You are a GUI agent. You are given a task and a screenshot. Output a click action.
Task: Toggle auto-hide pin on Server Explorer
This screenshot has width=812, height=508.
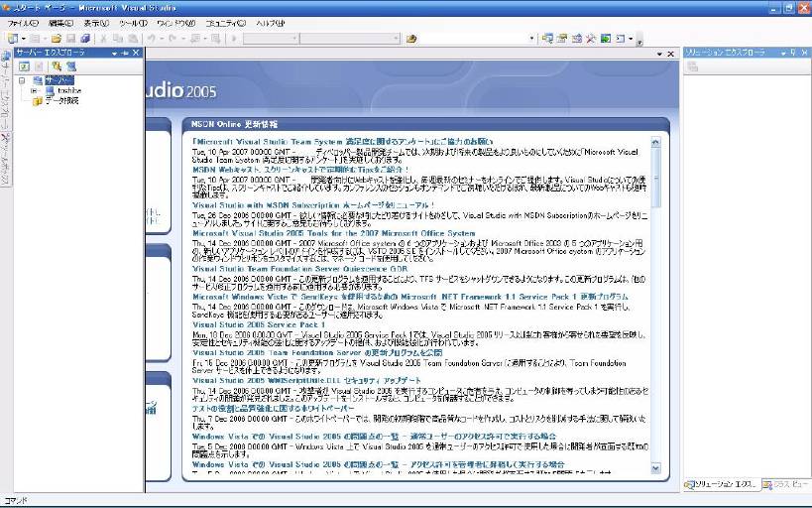pyautogui.click(x=125, y=53)
